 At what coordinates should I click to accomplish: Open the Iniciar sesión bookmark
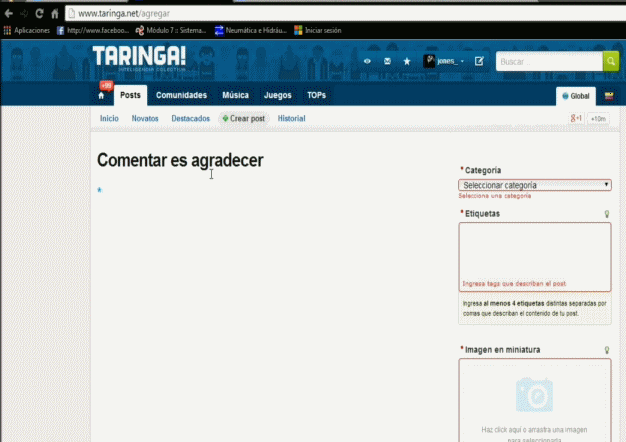coord(318,30)
